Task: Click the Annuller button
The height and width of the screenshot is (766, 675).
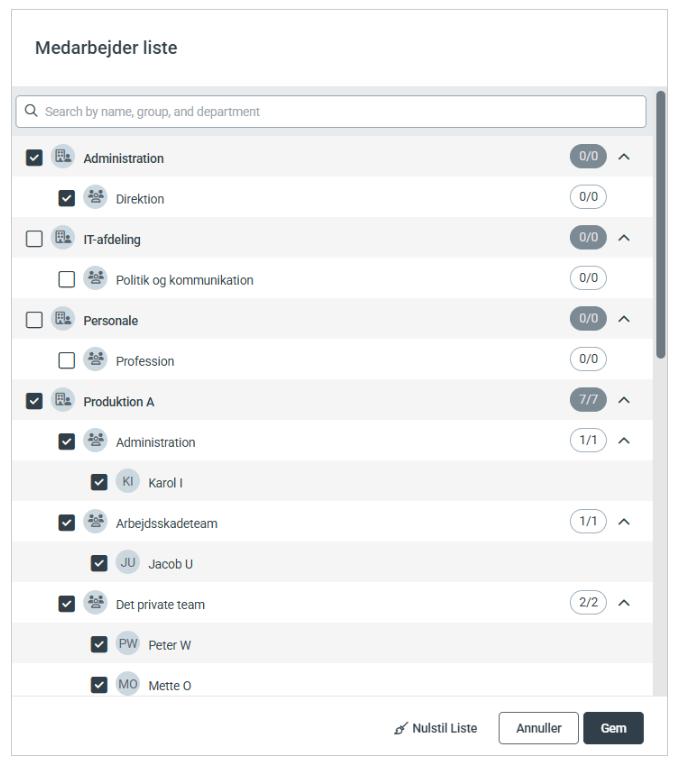Action: tap(538, 728)
